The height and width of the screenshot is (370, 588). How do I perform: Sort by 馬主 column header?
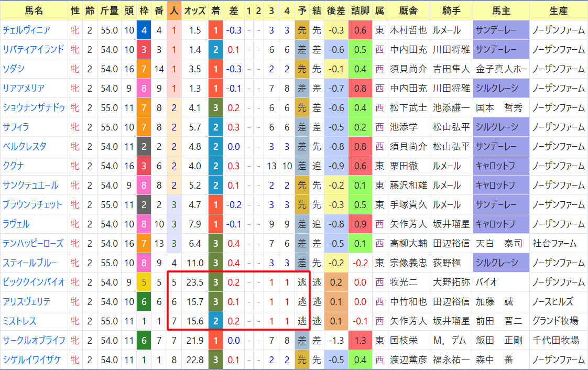[x=502, y=10]
